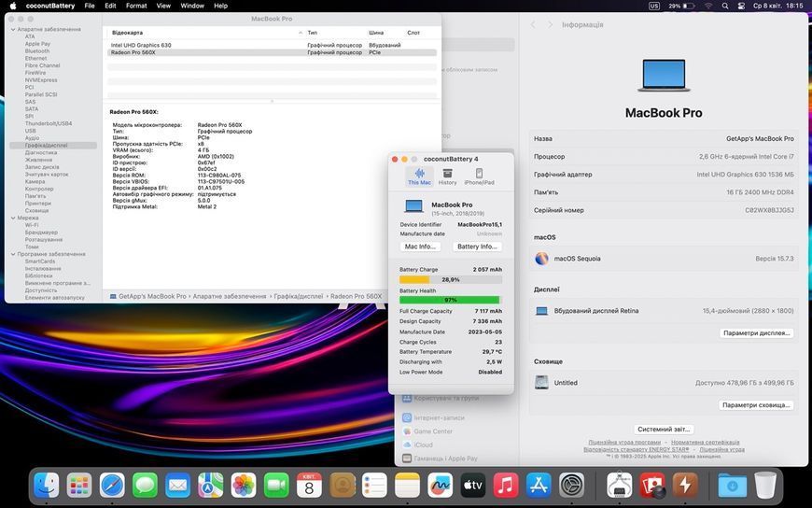Open Freeform from the Dock
Viewport: 812px width, 508px height.
coord(441,486)
